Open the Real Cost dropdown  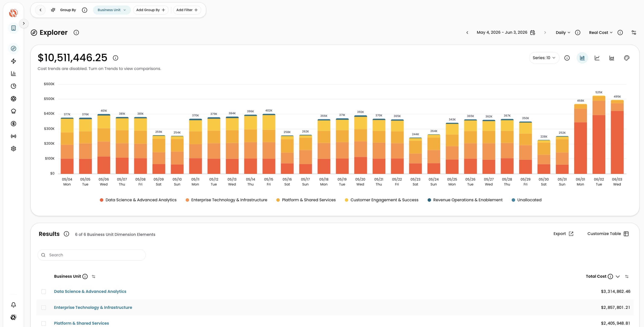click(x=601, y=32)
